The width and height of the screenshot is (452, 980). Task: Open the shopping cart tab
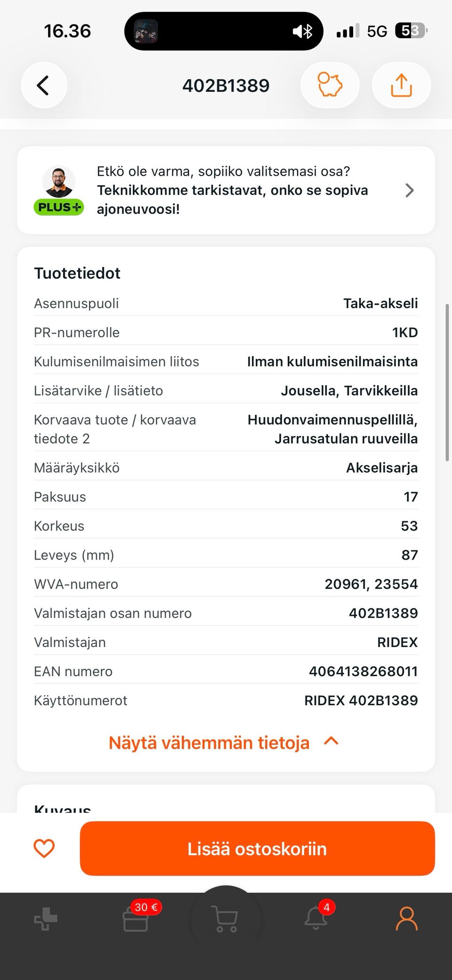point(226,919)
